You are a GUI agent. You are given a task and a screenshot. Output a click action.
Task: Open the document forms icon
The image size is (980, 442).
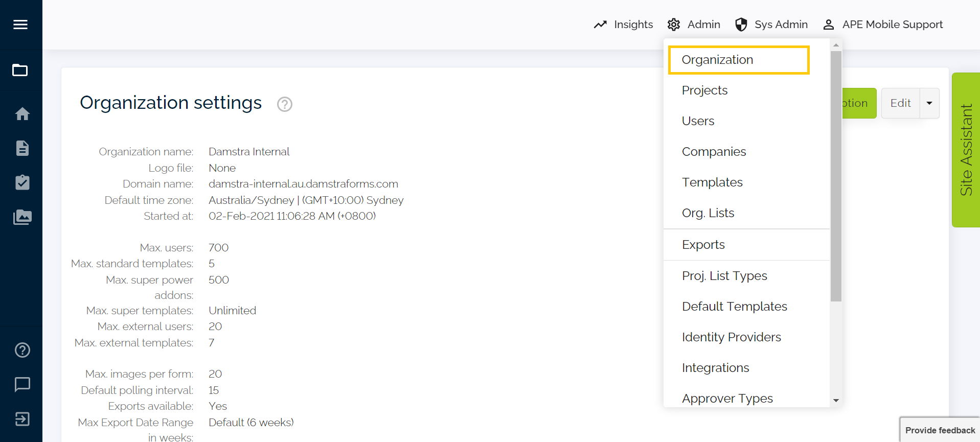tap(22, 148)
